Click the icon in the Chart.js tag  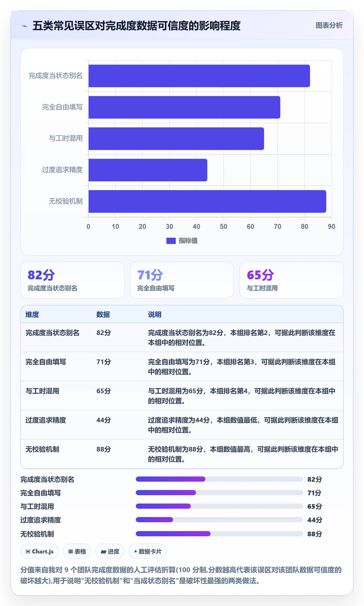(28, 551)
